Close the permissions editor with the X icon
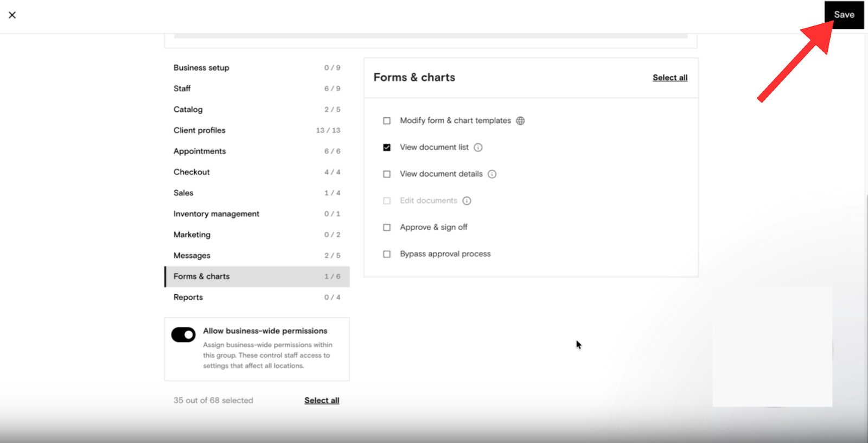Image resolution: width=868 pixels, height=443 pixels. (12, 15)
